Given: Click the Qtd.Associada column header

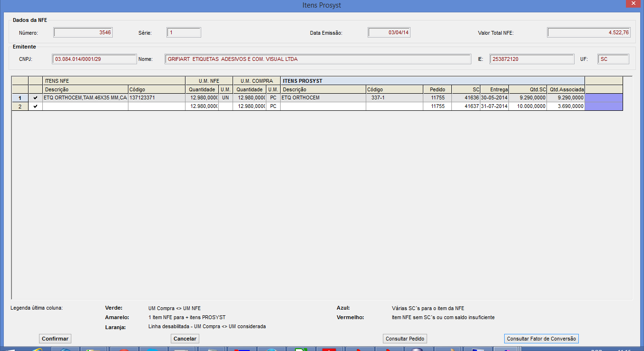Looking at the screenshot, I should tap(566, 89).
